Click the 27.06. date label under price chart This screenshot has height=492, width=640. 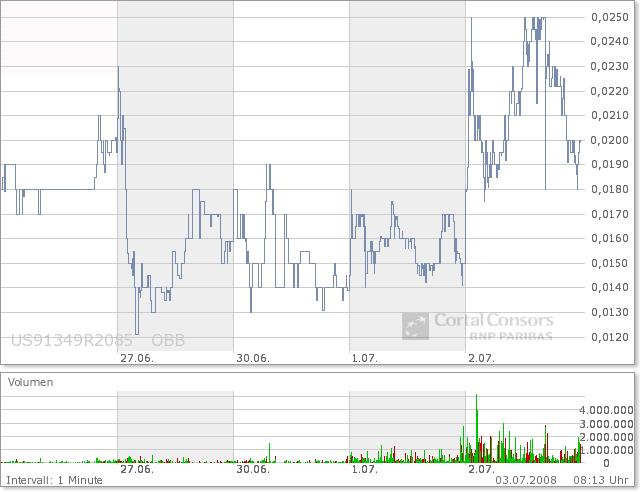pyautogui.click(x=137, y=358)
